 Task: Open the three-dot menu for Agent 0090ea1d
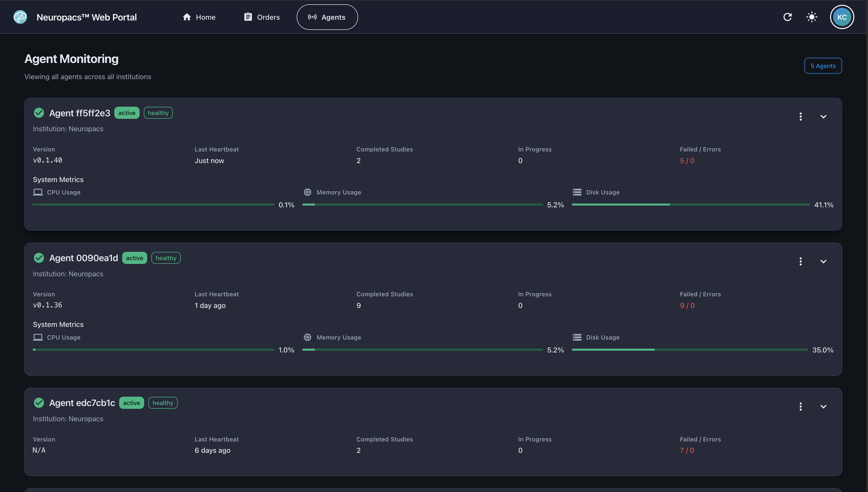pyautogui.click(x=800, y=261)
